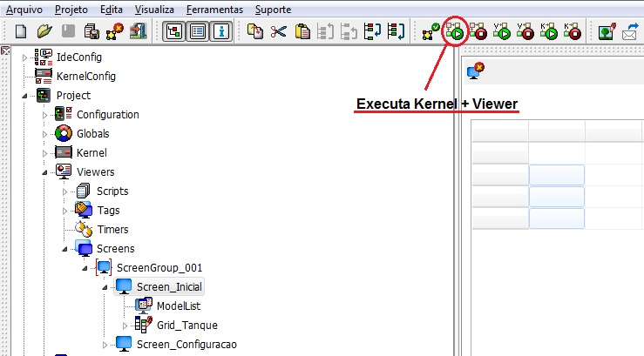Select the Configuration item
This screenshot has width=644, height=356.
click(107, 114)
